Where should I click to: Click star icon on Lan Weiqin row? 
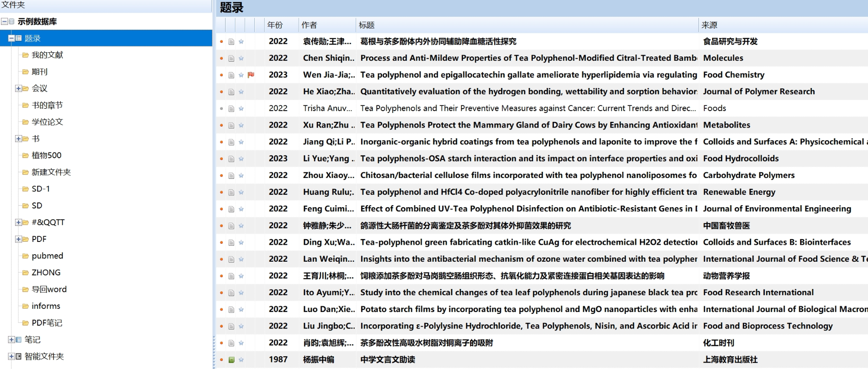(241, 259)
